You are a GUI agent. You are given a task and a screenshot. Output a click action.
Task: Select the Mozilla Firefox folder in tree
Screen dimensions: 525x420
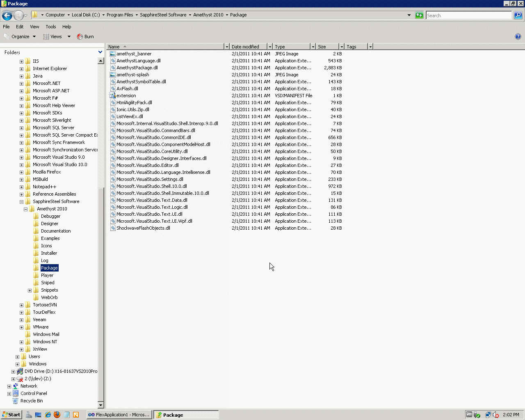[x=47, y=172]
